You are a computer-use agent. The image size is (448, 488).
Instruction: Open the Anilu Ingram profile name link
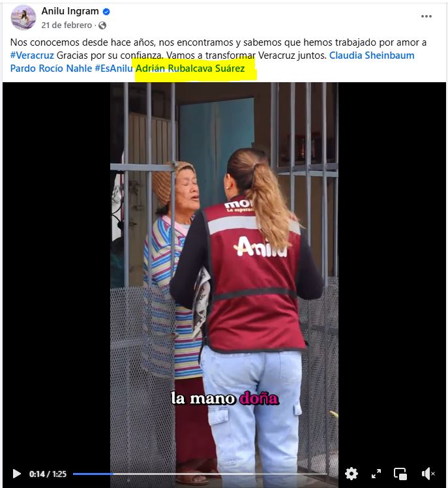pyautogui.click(x=70, y=11)
